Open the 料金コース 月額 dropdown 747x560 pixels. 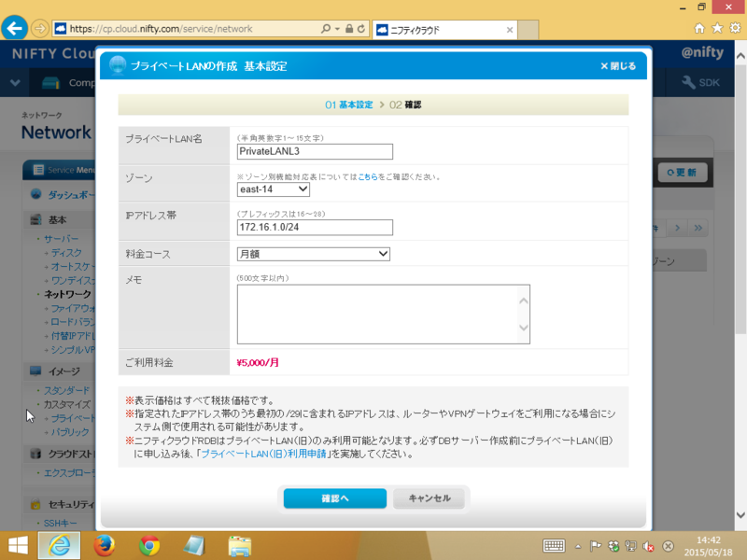(x=314, y=254)
